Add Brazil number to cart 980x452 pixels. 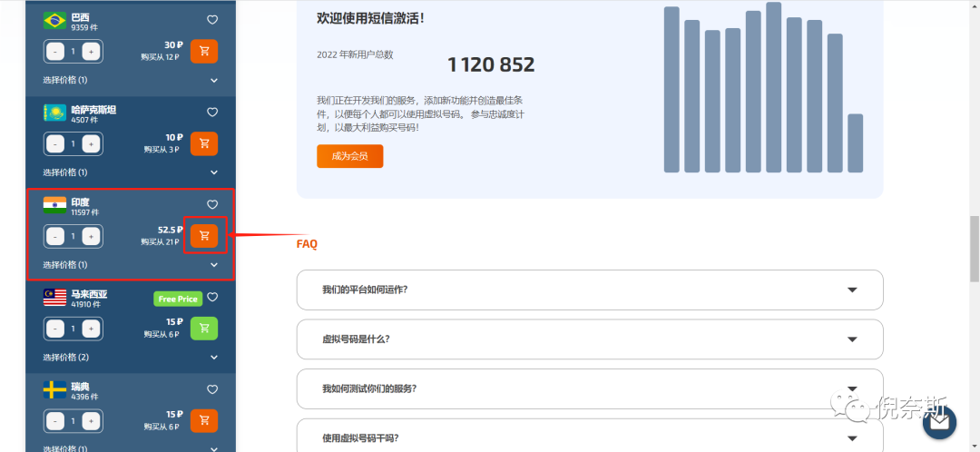pos(204,52)
